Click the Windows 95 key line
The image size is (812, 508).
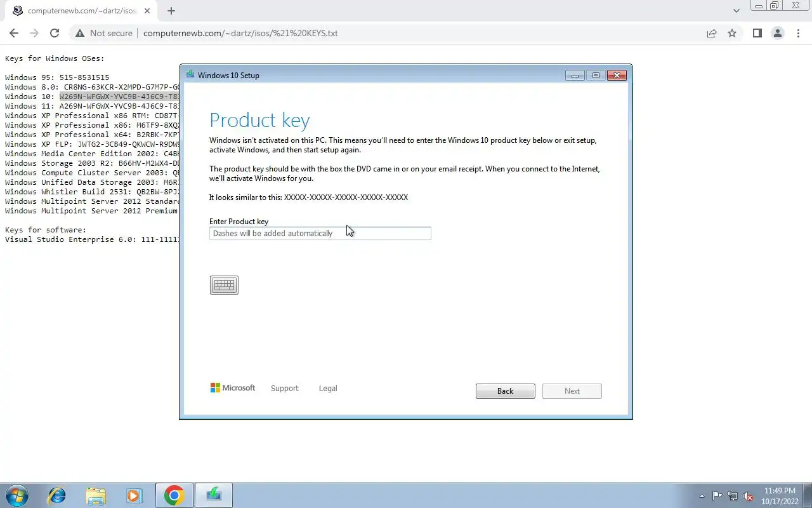tap(57, 77)
